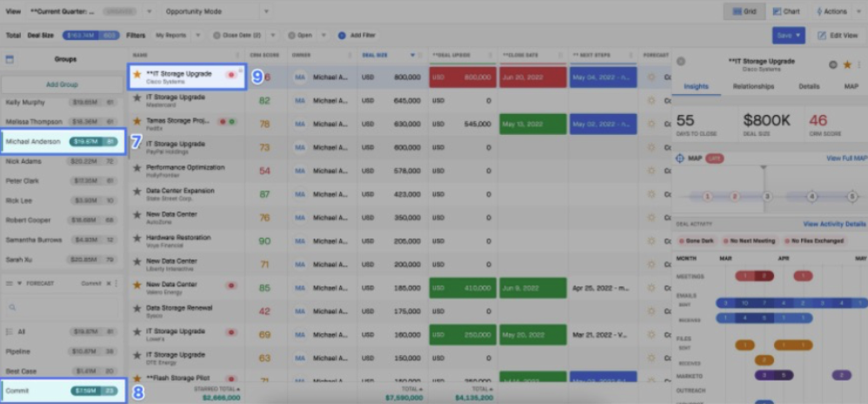Open the Save button dropdown
Image resolution: width=868 pixels, height=404 pixels.
pyautogui.click(x=798, y=36)
